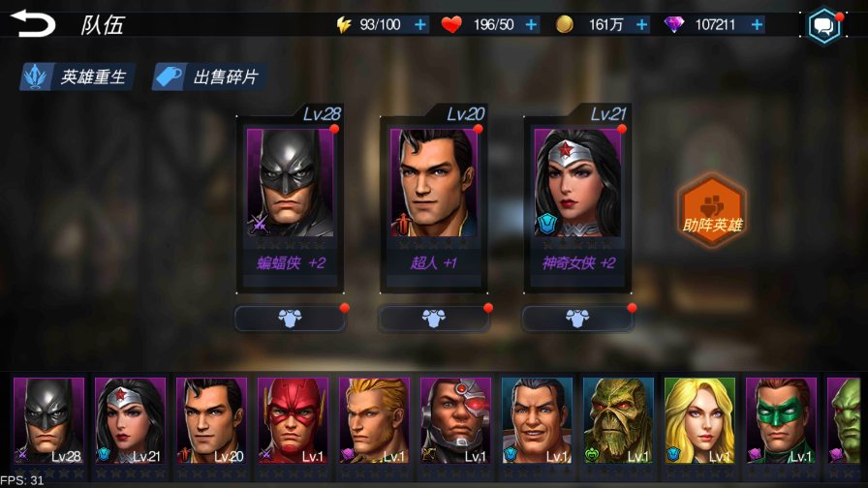Choose Flash portrait in hero roster
Image resolution: width=868 pixels, height=488 pixels.
[293, 421]
